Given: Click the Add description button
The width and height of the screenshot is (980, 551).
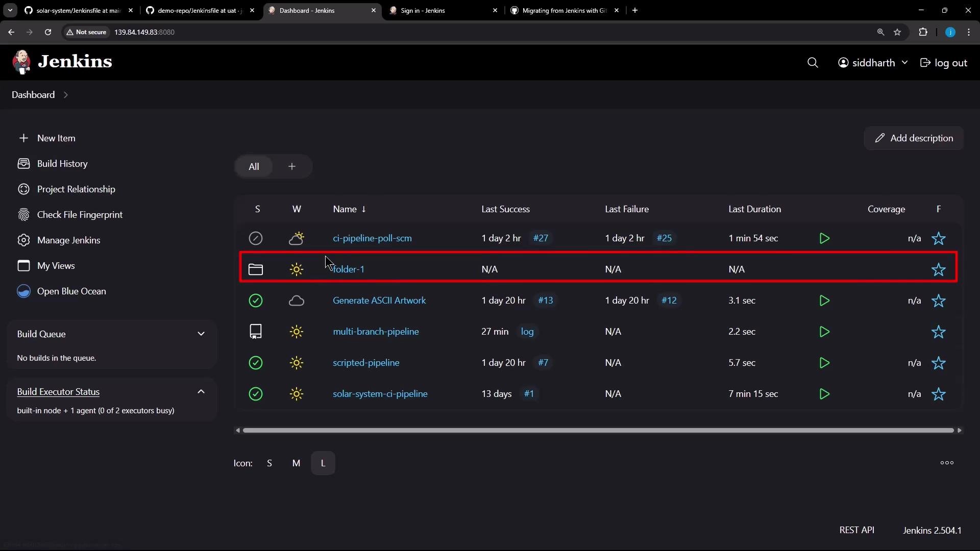Looking at the screenshot, I should pyautogui.click(x=914, y=138).
